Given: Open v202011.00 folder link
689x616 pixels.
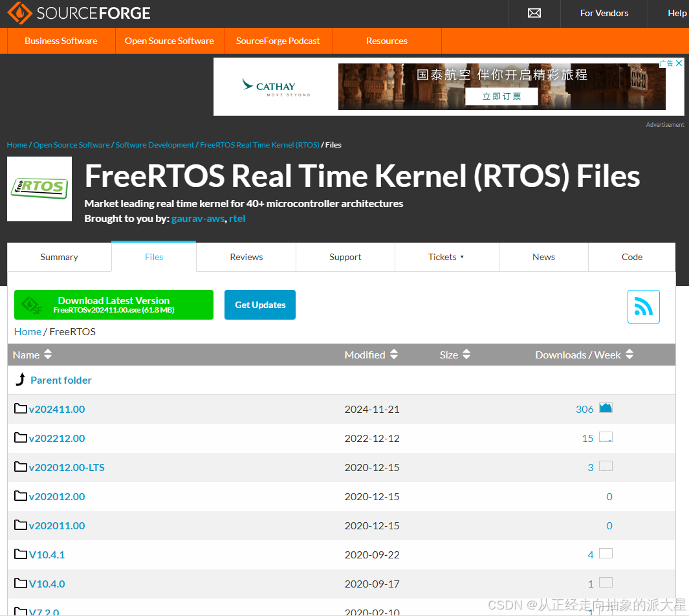Looking at the screenshot, I should [57, 525].
